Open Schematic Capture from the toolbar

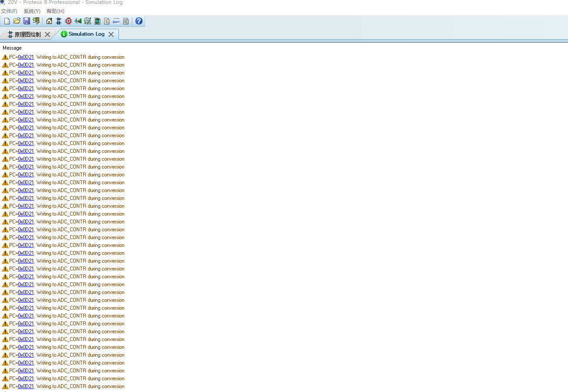59,21
